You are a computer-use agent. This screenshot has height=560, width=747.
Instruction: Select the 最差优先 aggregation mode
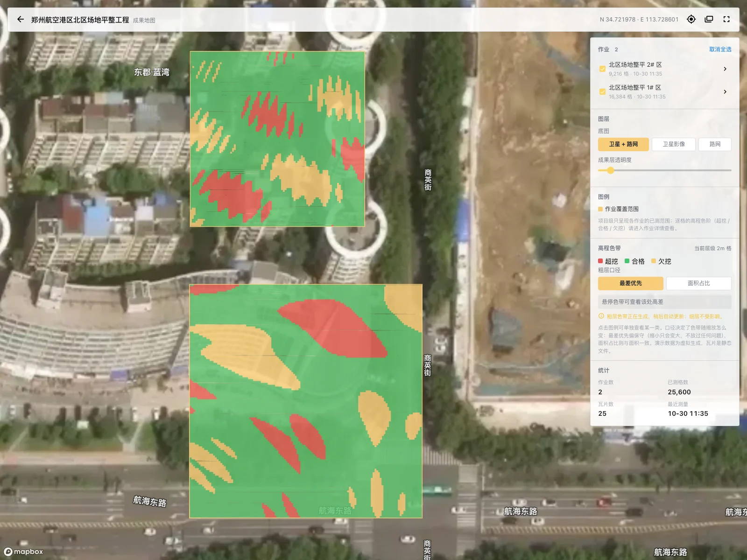630,283
